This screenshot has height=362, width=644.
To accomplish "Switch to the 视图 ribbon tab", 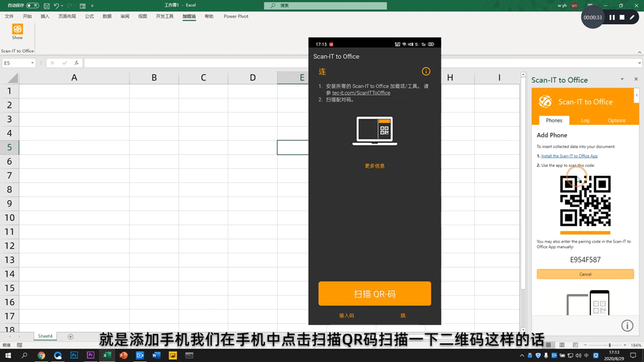I will click(142, 16).
